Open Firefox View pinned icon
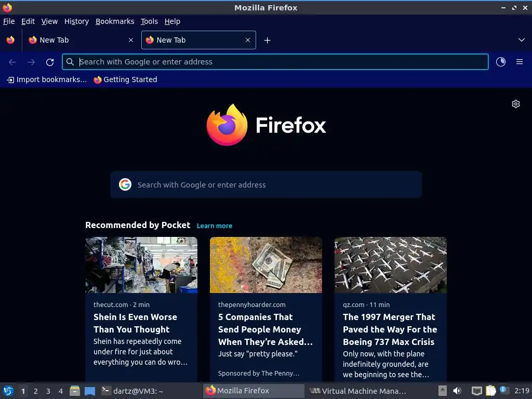The width and height of the screenshot is (532, 399). [10, 40]
